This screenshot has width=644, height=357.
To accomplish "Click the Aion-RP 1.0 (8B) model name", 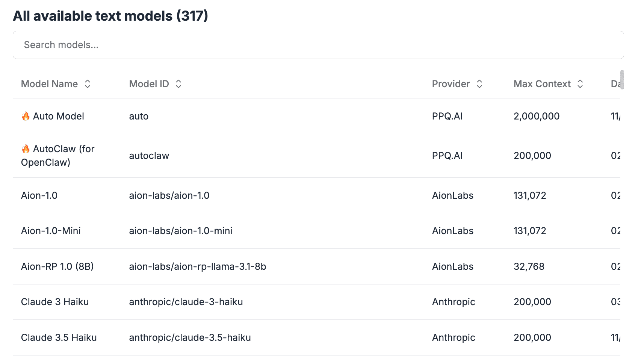I will coord(57,266).
